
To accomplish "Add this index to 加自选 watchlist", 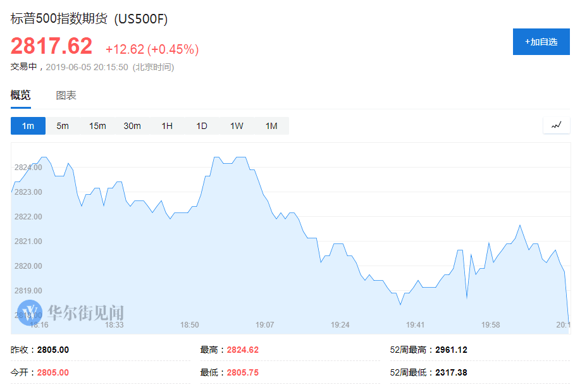I will click(541, 42).
